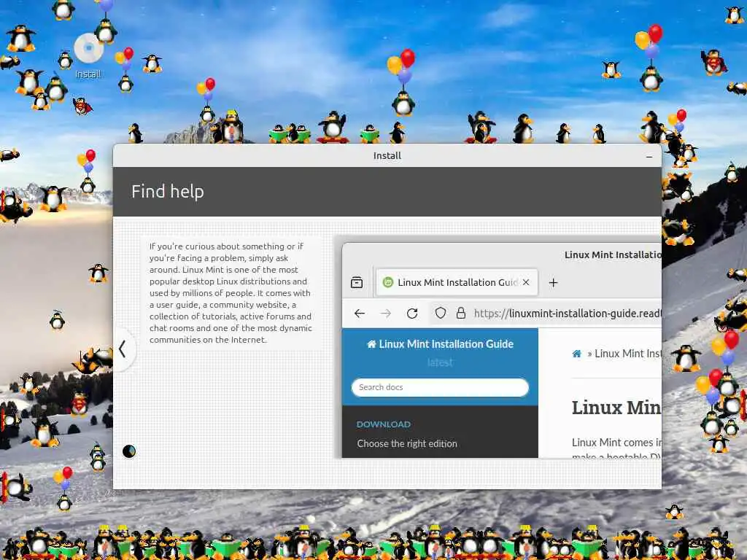747x560 pixels.
Task: Click the Firefox View icon left of tabs
Action: pos(357,282)
